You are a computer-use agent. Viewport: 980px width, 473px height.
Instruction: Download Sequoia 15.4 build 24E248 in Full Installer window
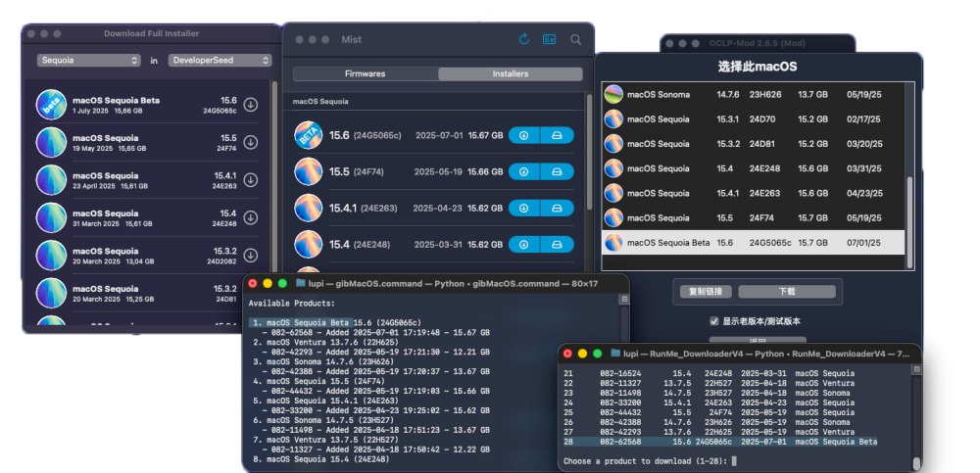[251, 217]
